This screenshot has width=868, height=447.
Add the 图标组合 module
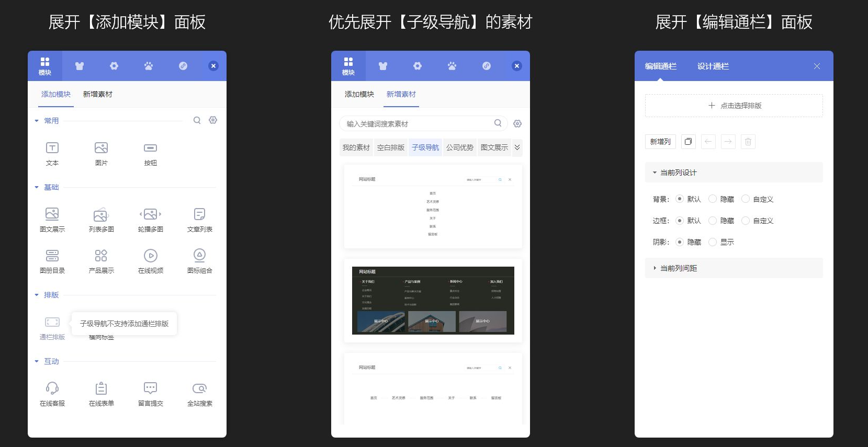point(199,261)
